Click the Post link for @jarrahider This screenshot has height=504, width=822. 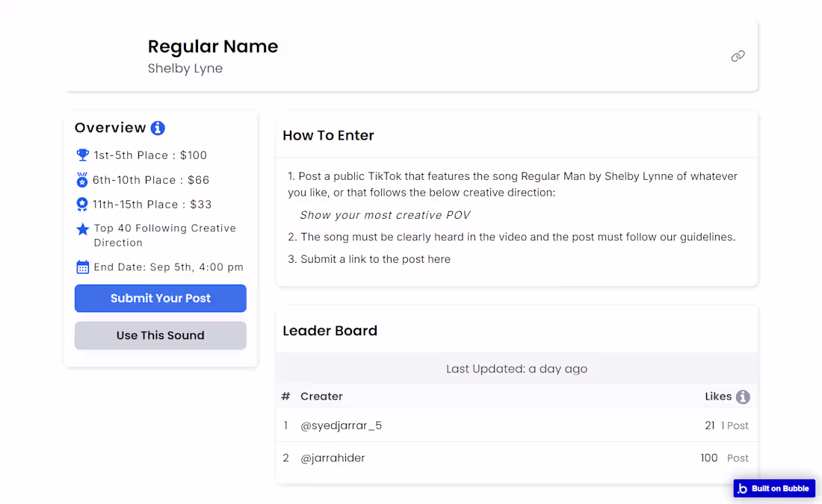tap(738, 458)
